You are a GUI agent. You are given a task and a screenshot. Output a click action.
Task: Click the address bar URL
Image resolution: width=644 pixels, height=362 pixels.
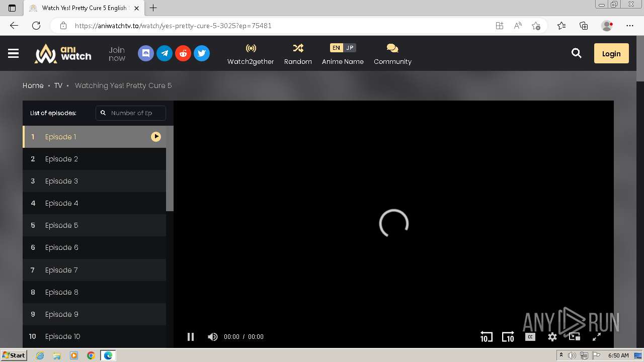tap(173, 26)
